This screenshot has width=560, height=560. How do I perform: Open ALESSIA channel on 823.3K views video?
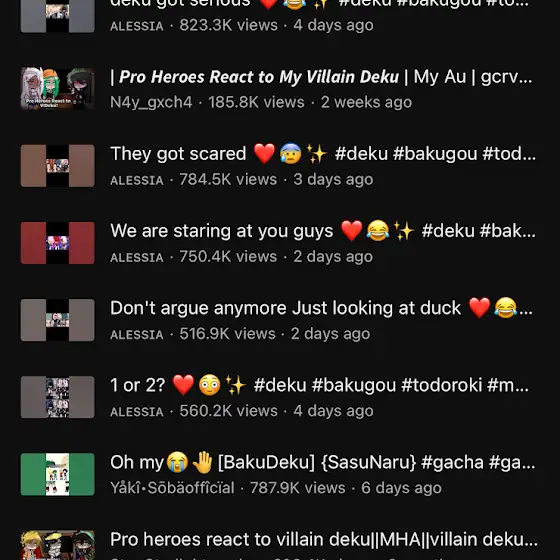click(137, 26)
